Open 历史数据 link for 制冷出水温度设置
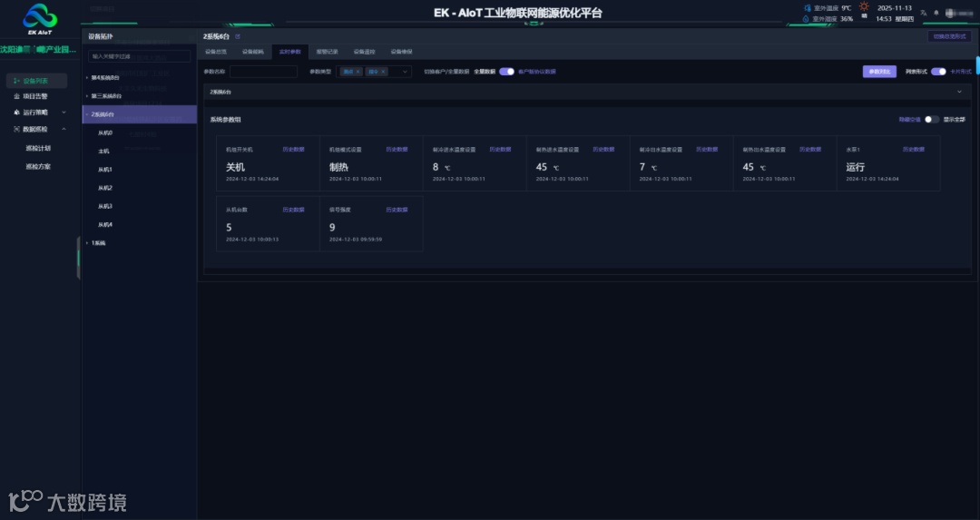Screen dimensions: 980x520 click(x=707, y=150)
